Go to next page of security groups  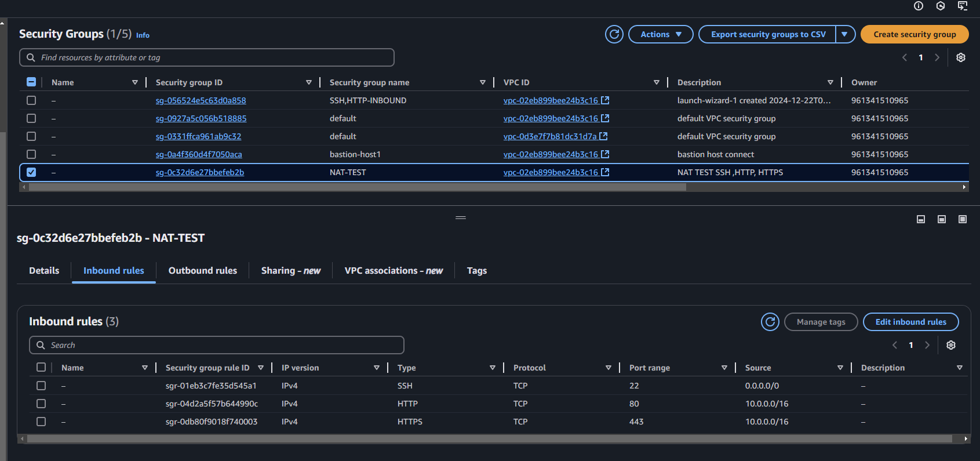click(x=937, y=57)
